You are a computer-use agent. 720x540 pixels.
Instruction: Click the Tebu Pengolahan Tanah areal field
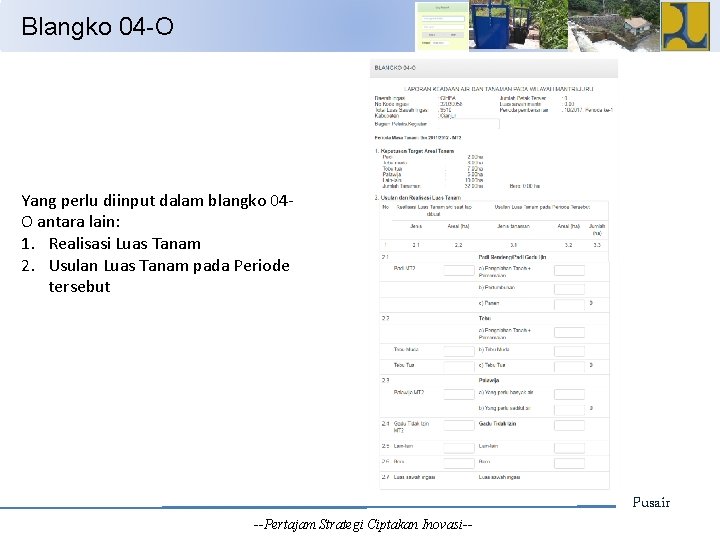[569, 332]
